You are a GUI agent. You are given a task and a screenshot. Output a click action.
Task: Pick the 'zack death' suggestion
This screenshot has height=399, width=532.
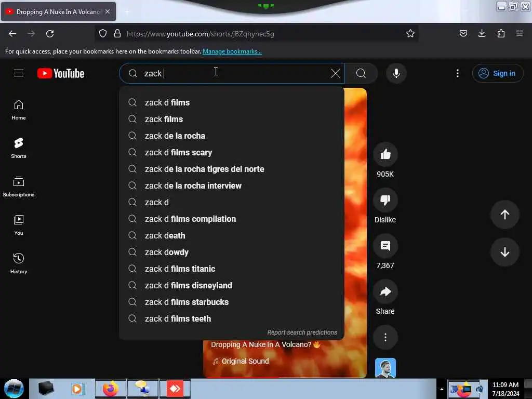(231, 235)
